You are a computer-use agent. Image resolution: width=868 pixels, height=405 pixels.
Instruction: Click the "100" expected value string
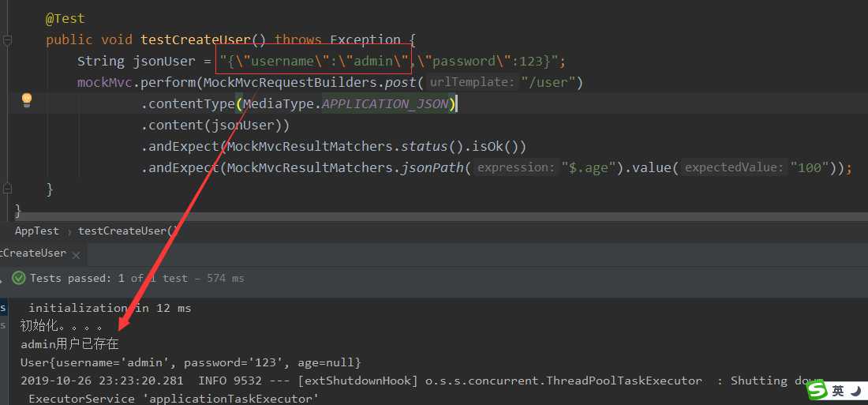click(810, 168)
